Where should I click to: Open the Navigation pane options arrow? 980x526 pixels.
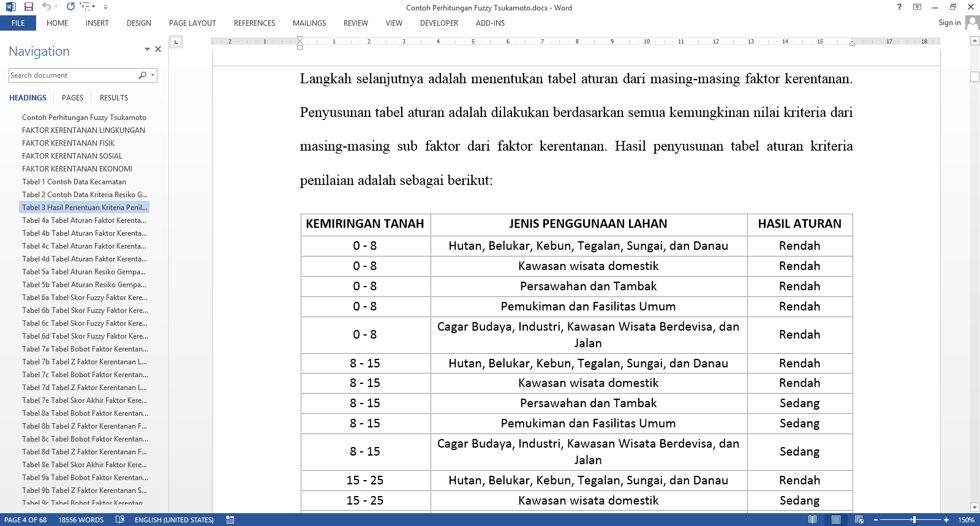(147, 50)
